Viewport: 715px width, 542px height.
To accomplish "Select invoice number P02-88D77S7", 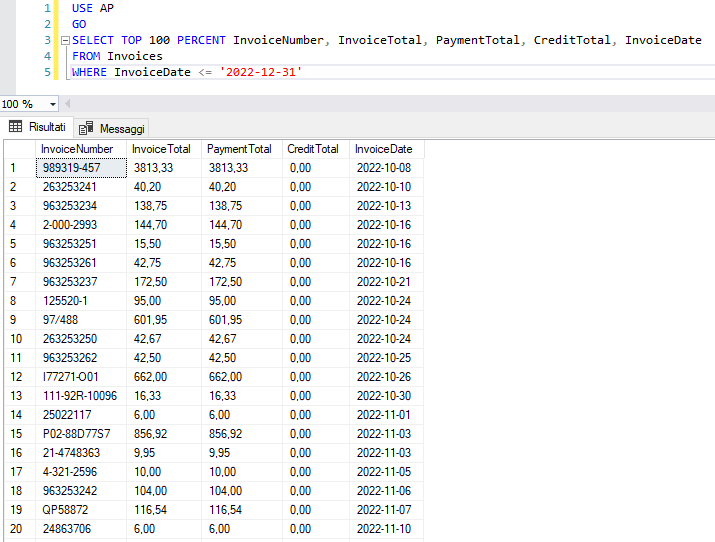I will tap(81, 434).
